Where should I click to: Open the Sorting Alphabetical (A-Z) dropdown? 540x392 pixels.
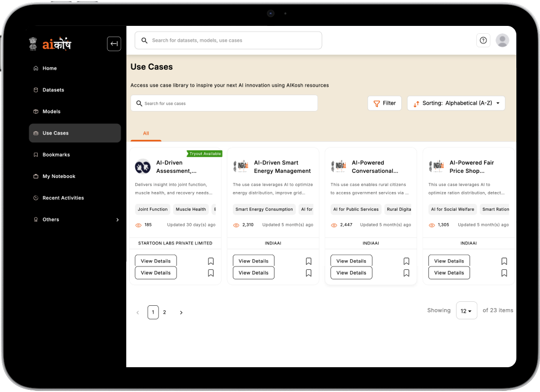456,103
